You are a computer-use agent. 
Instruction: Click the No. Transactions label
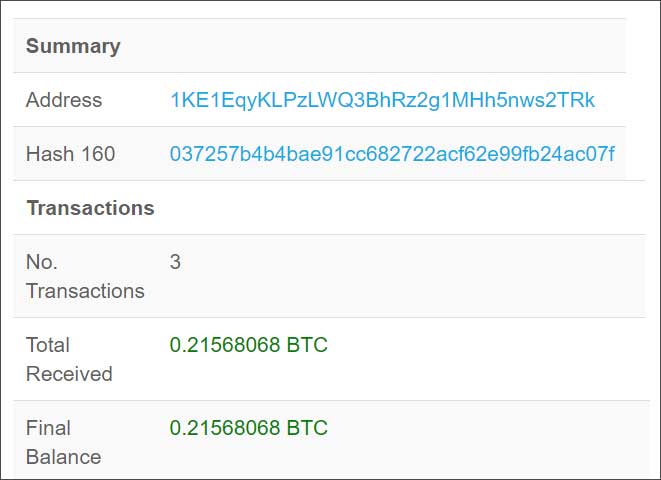[x=85, y=276]
